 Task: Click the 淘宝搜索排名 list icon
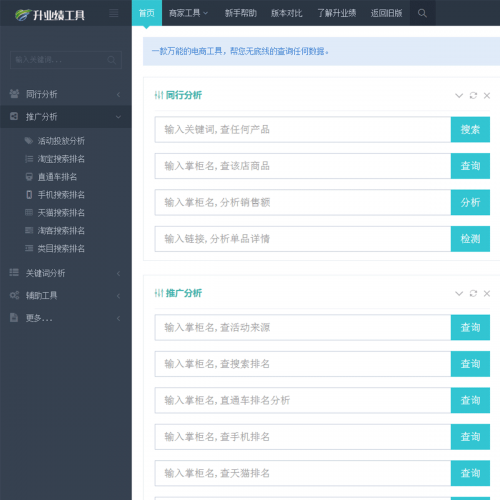(x=29, y=159)
